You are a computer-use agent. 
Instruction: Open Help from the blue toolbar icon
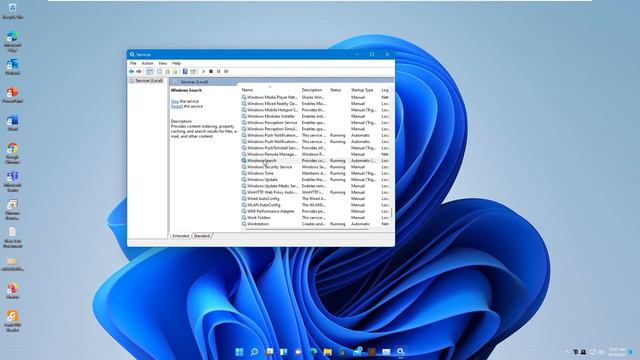click(185, 71)
